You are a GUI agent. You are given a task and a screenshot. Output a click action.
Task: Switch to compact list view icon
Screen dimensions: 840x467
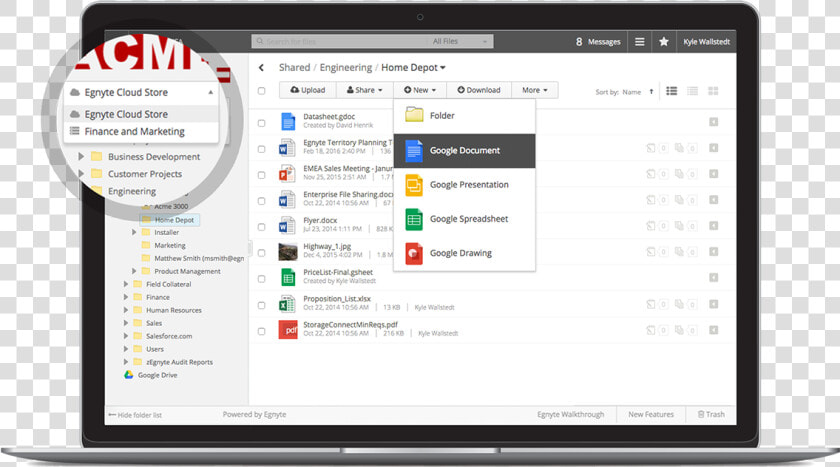[692, 91]
